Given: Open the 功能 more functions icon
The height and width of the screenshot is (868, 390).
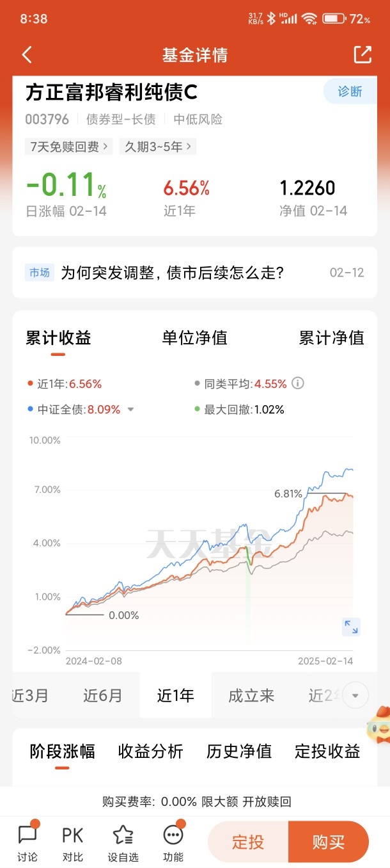Looking at the screenshot, I should pos(173,842).
